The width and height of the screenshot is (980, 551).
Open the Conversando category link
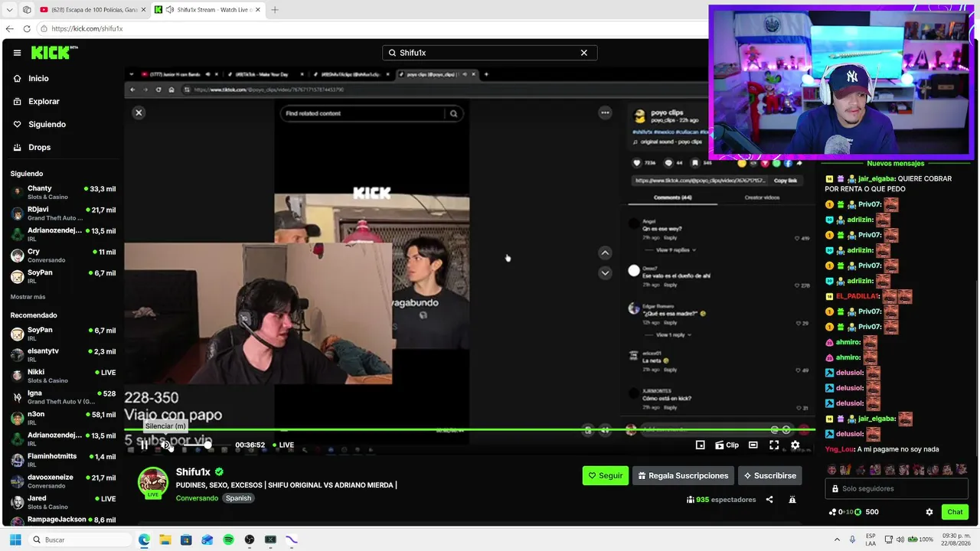click(x=197, y=498)
